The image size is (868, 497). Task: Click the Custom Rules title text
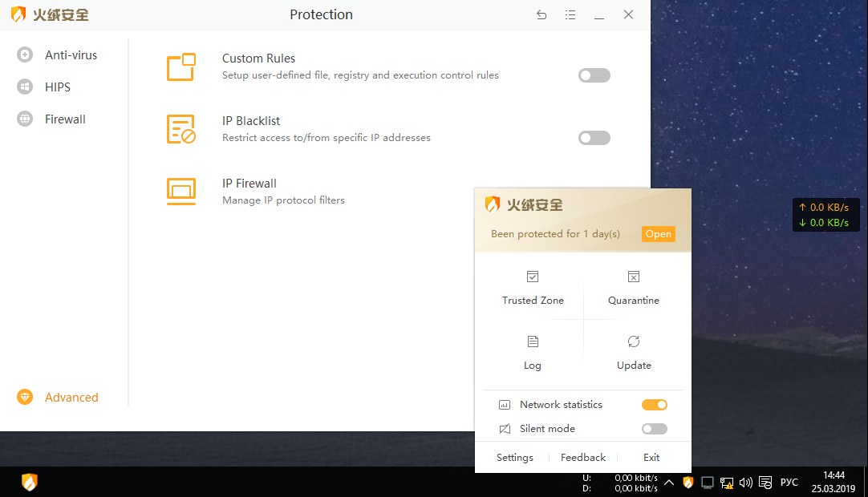click(x=258, y=58)
